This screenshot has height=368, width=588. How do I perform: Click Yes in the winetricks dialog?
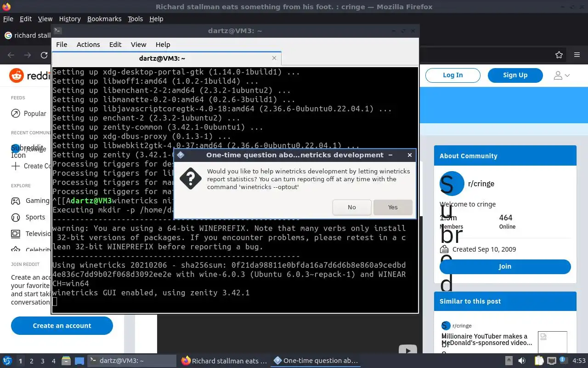[393, 207]
